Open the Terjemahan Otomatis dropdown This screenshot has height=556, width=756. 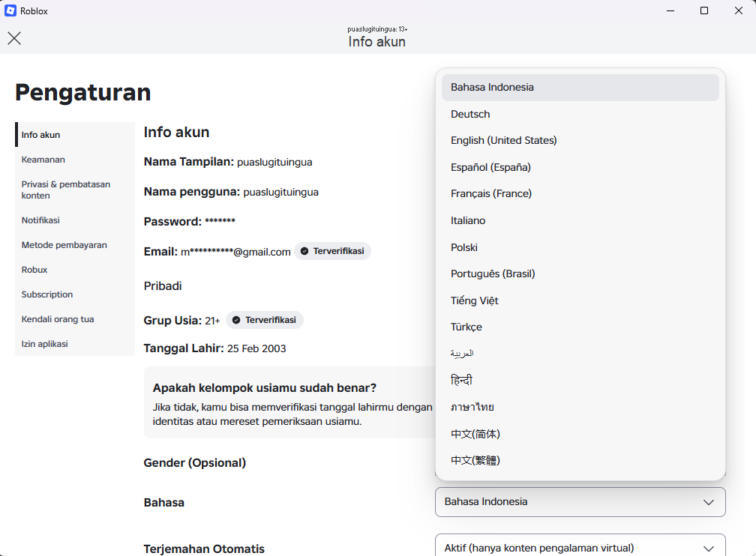tap(580, 546)
